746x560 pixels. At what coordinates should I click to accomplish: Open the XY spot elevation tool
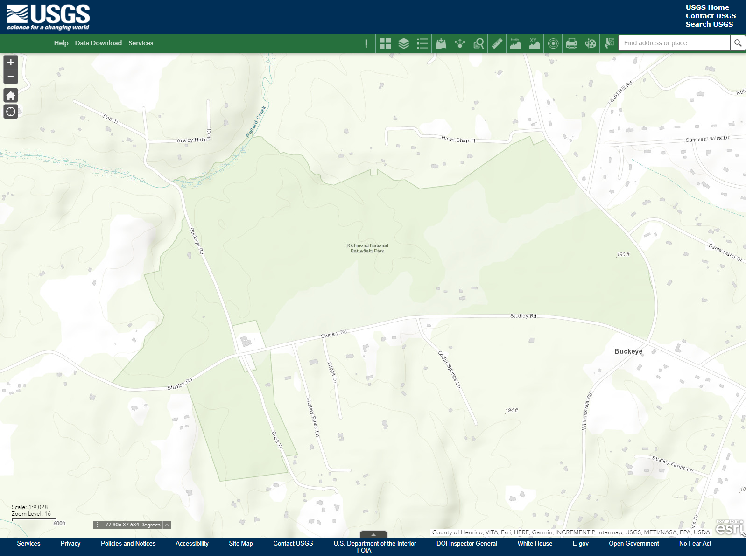[535, 43]
